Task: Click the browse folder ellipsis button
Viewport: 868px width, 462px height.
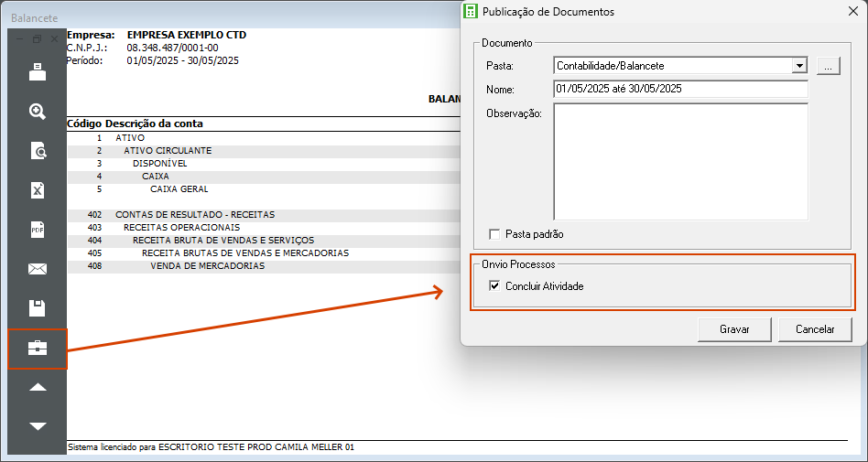Action: click(x=828, y=66)
